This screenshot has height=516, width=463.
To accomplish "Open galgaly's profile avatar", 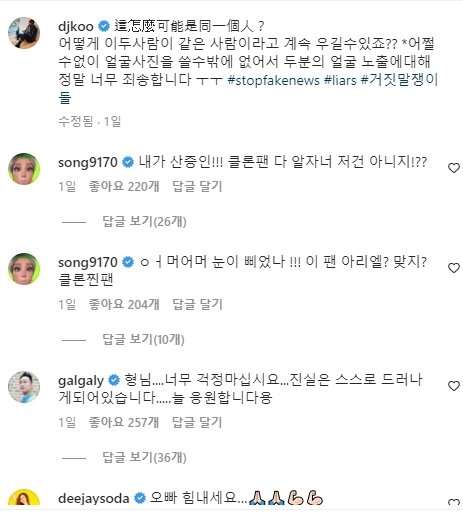I will [x=24, y=387].
